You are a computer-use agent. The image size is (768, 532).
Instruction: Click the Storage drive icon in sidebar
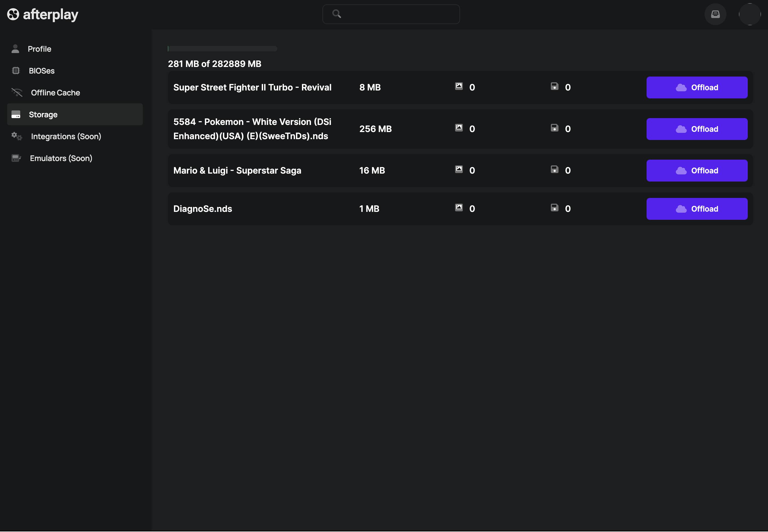(16, 115)
